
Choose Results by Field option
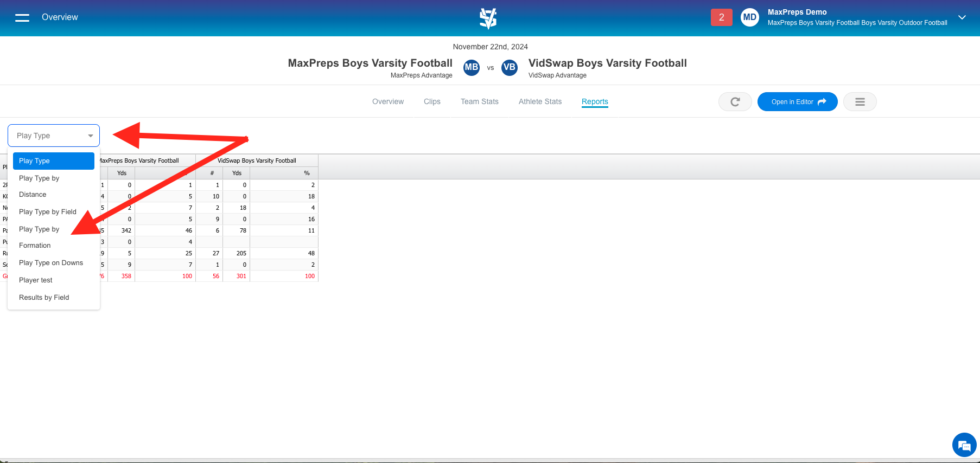pyautogui.click(x=54, y=298)
